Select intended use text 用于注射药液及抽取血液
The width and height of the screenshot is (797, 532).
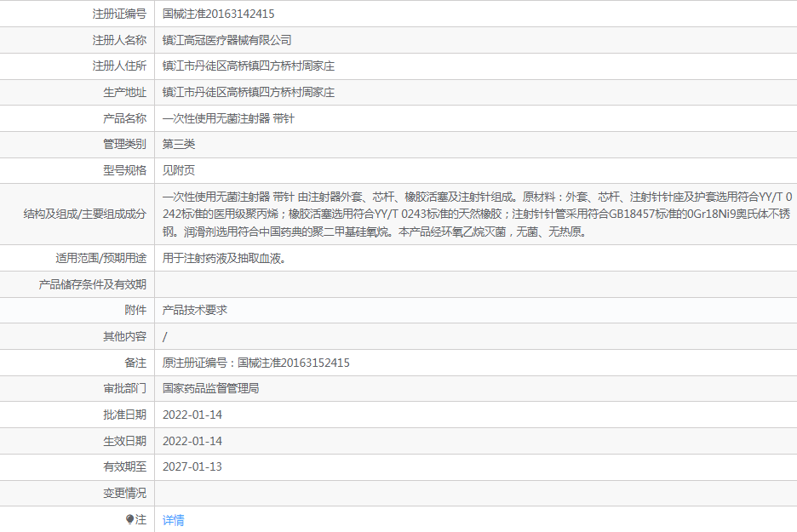[x=224, y=258]
